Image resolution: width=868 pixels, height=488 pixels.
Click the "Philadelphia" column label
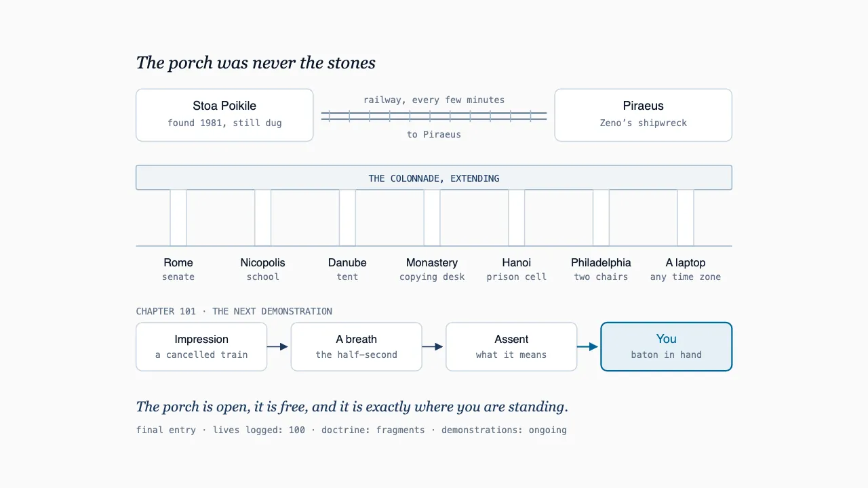point(601,262)
